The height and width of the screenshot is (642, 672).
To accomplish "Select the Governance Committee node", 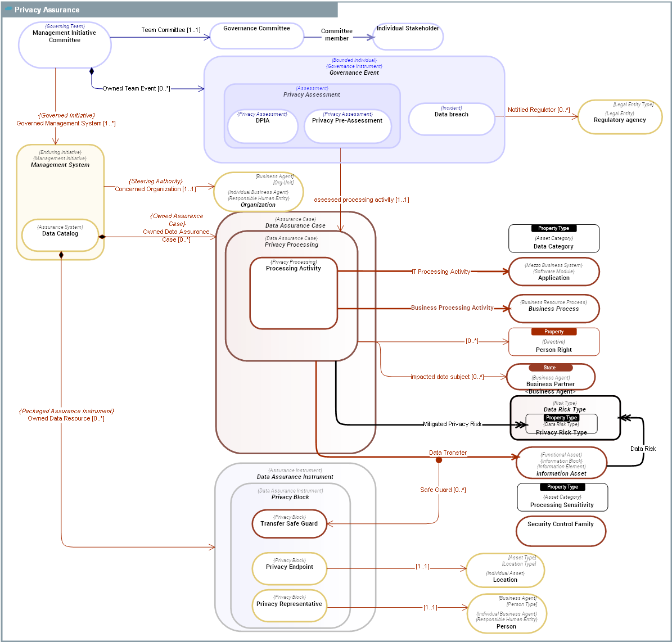I will (x=257, y=35).
